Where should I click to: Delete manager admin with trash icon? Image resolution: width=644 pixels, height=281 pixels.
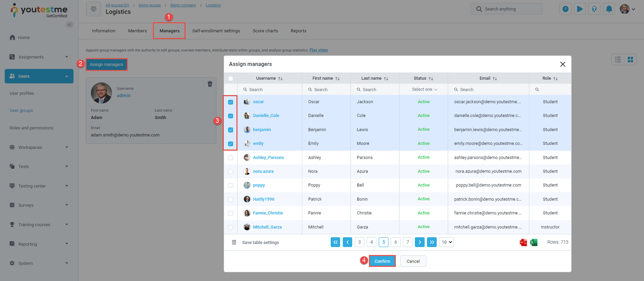coord(210,84)
